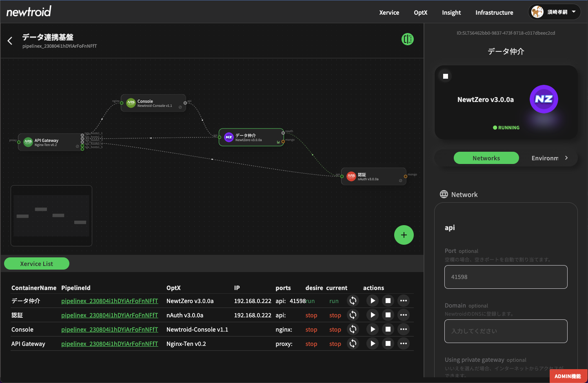588x383 pixels.
Task: Click the NZ NewtZero logo in side panel
Action: (544, 99)
